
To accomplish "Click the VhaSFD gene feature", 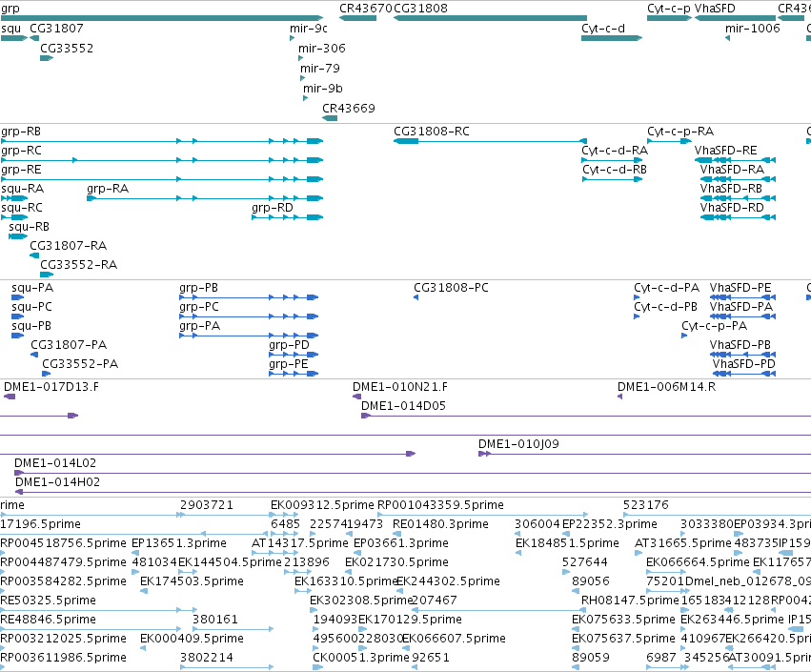I will (x=735, y=18).
